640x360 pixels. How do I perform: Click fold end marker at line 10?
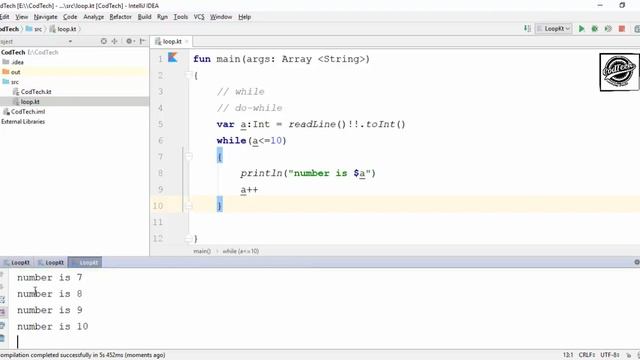pos(189,206)
